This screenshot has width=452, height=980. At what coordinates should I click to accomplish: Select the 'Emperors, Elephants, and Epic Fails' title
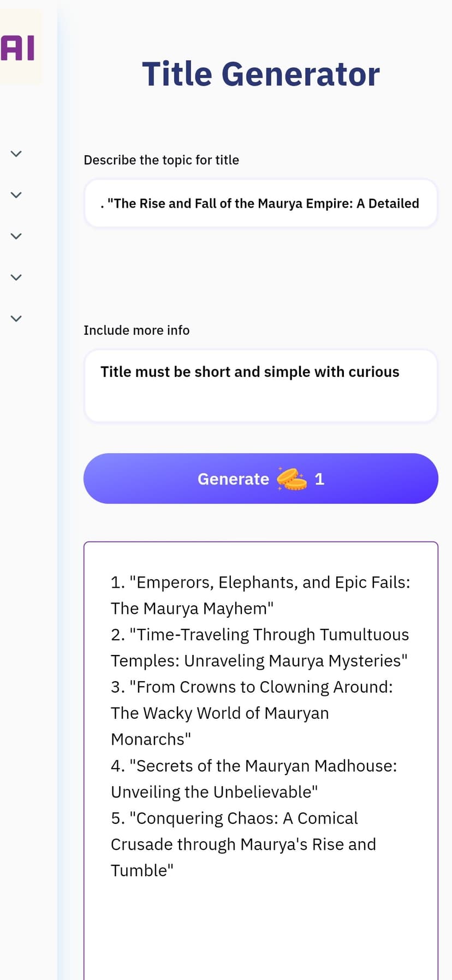260,595
